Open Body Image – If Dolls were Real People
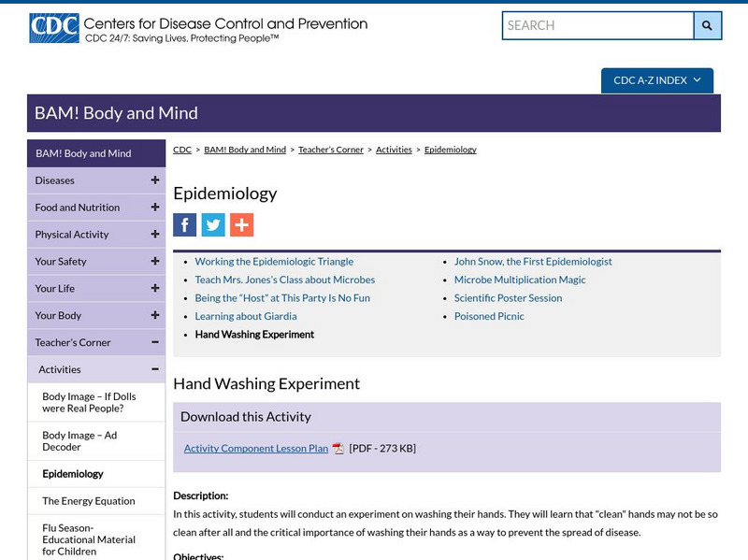This screenshot has height=560, width=748. click(96, 403)
